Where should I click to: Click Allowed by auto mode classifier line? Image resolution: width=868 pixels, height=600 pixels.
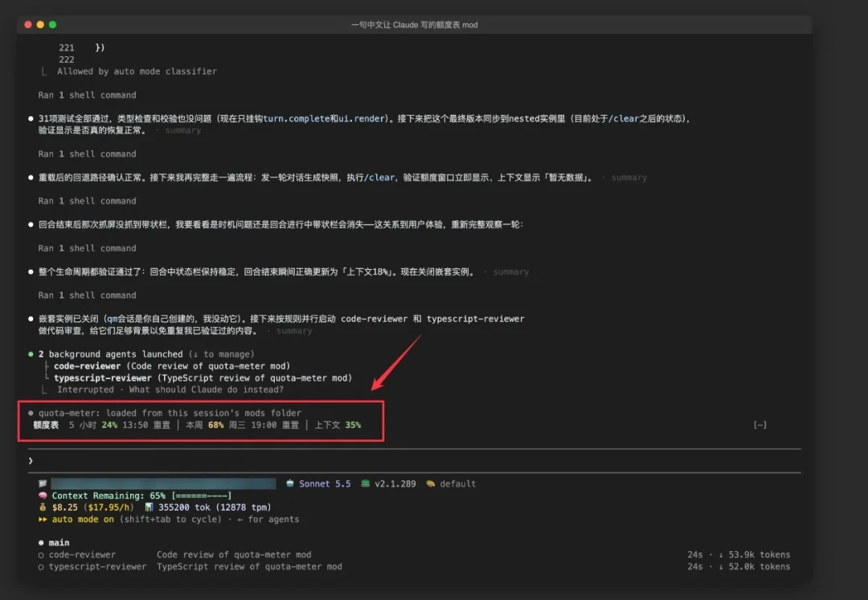tap(137, 71)
